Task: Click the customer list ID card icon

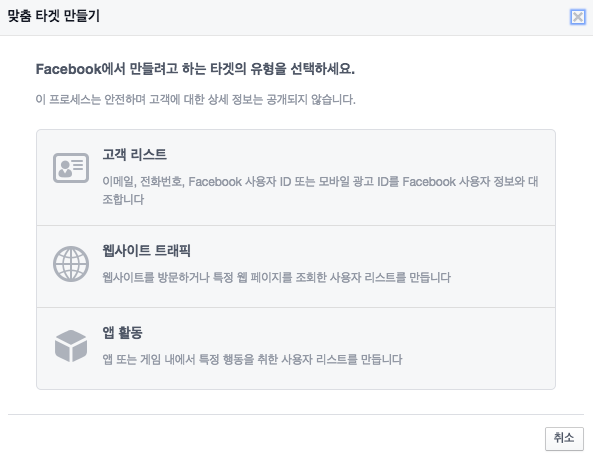Action: [x=71, y=168]
